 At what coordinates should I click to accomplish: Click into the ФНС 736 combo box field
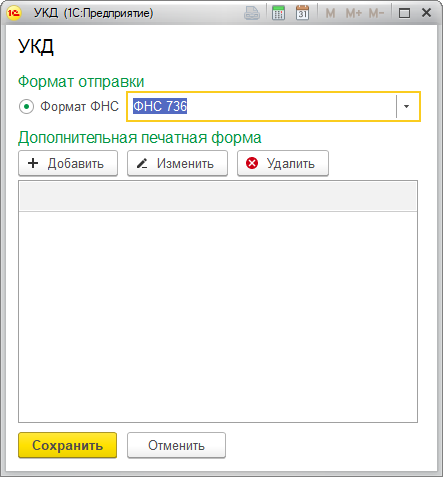click(x=262, y=106)
